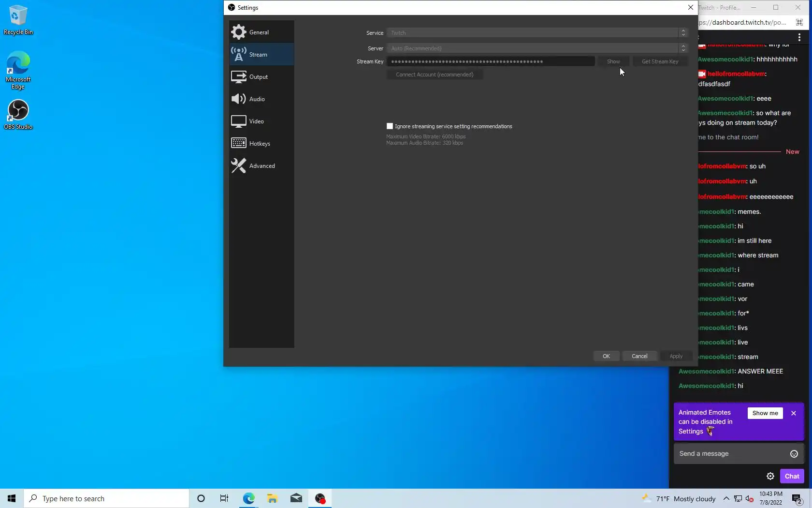Click chat message 'where stream'
The width and height of the screenshot is (812, 508).
coord(758,255)
